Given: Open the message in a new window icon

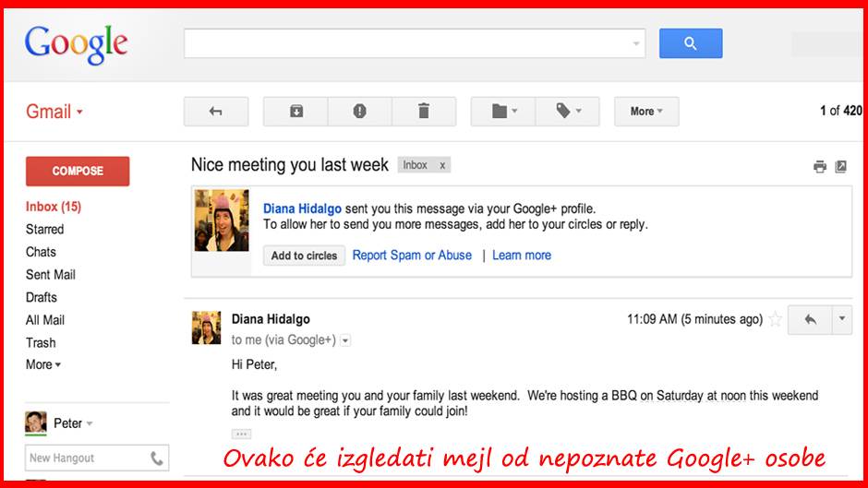Looking at the screenshot, I should (x=840, y=167).
